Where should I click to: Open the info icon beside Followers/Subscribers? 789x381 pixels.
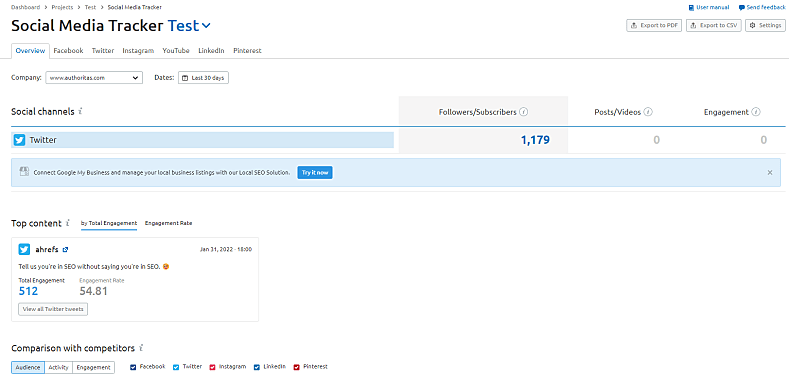point(523,112)
